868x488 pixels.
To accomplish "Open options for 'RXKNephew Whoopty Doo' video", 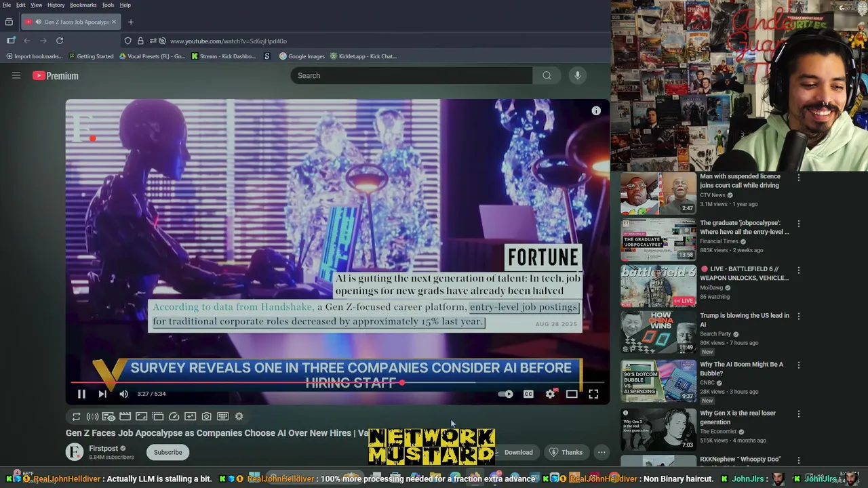I will pos(799,460).
